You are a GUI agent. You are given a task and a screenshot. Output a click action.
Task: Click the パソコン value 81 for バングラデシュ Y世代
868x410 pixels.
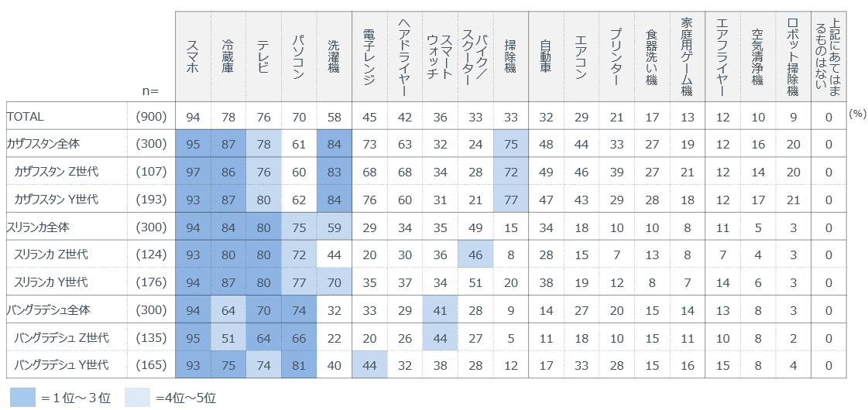point(299,365)
